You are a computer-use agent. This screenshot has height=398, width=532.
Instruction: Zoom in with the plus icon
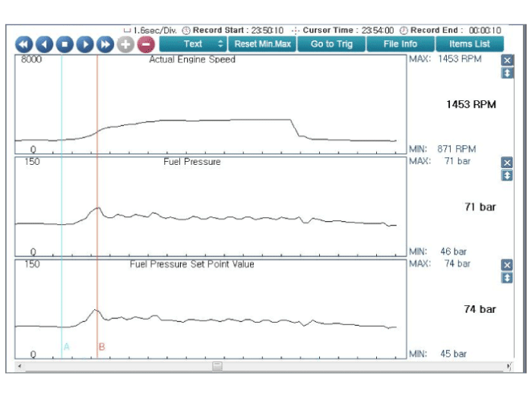point(126,44)
